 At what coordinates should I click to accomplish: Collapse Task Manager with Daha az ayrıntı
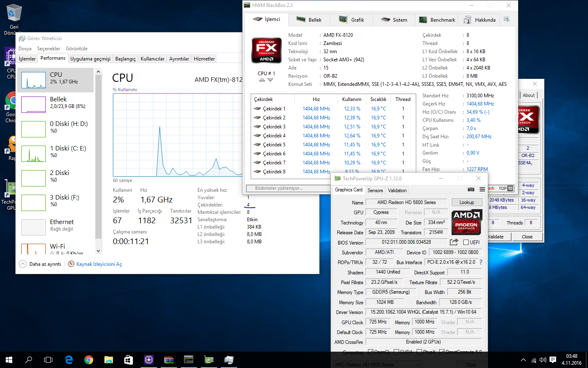(x=40, y=264)
